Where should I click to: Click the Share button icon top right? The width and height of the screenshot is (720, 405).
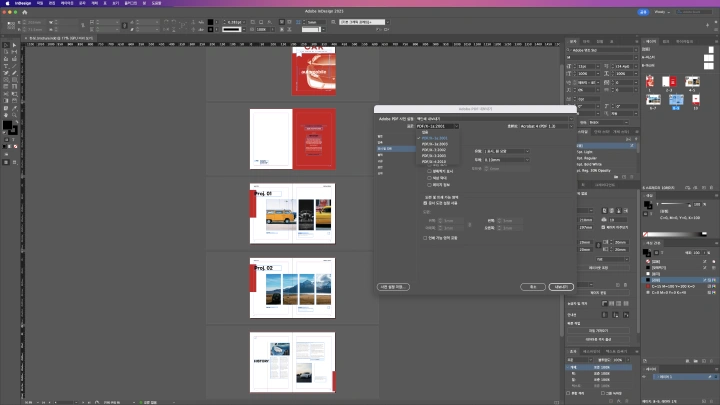[x=643, y=12]
